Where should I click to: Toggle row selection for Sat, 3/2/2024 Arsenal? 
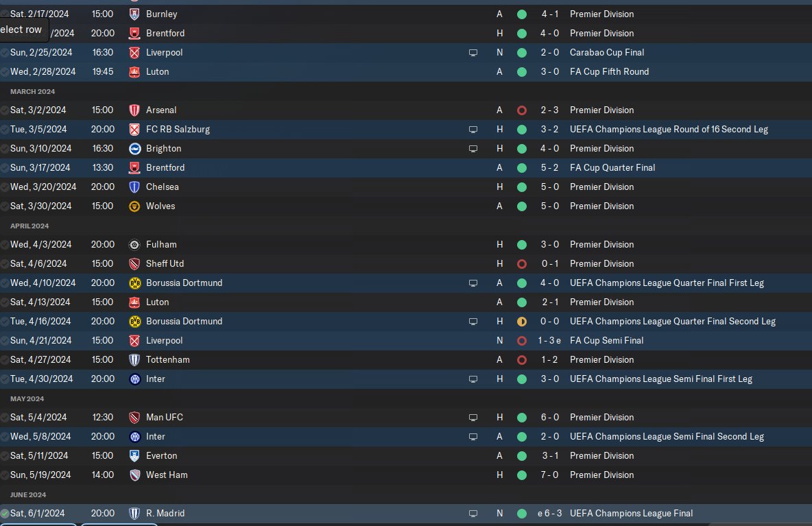pos(5,110)
